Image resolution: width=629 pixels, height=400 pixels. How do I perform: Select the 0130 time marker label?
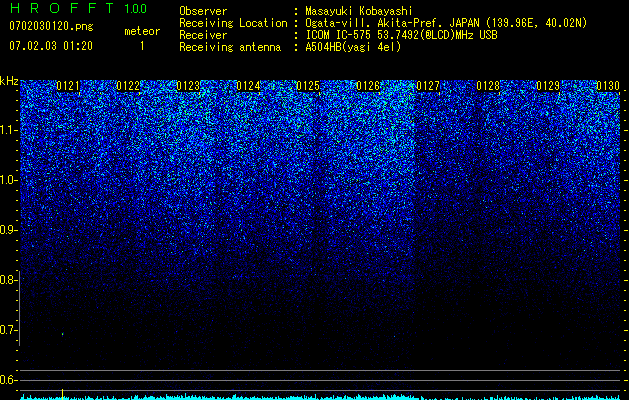pyautogui.click(x=608, y=86)
